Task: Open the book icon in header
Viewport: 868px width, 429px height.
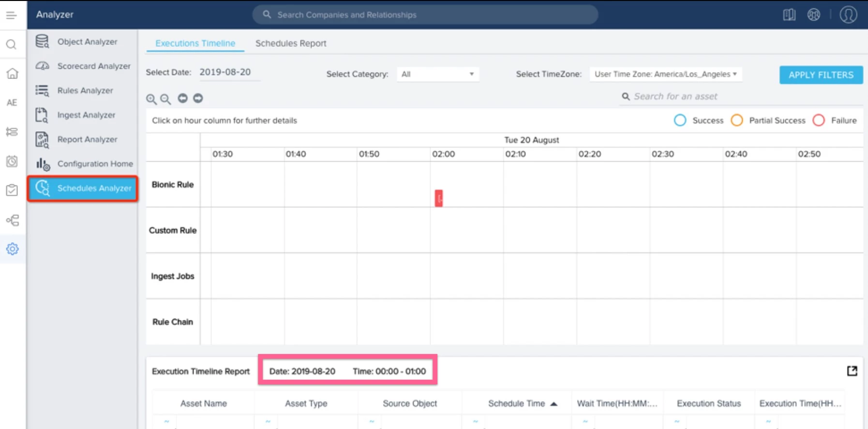Action: (789, 15)
